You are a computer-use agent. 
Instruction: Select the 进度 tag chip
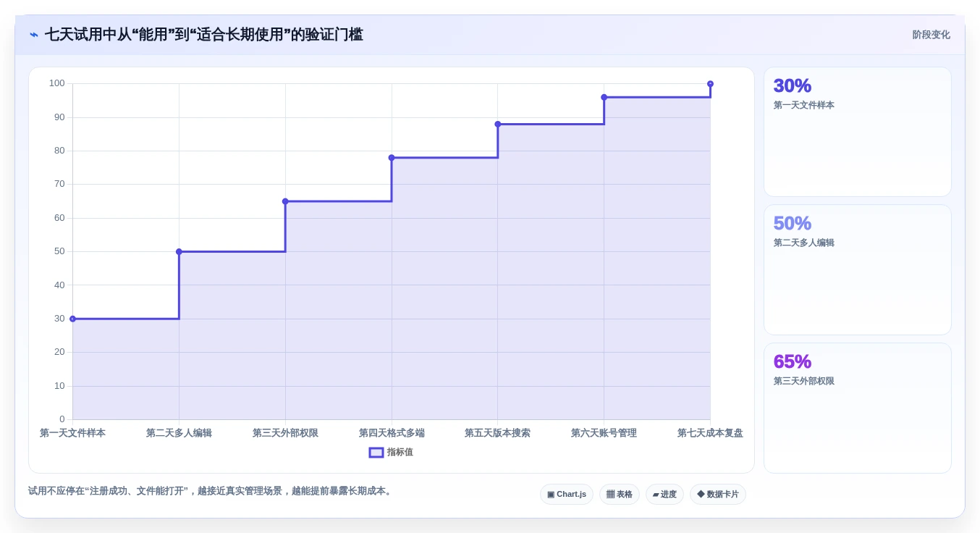664,495
